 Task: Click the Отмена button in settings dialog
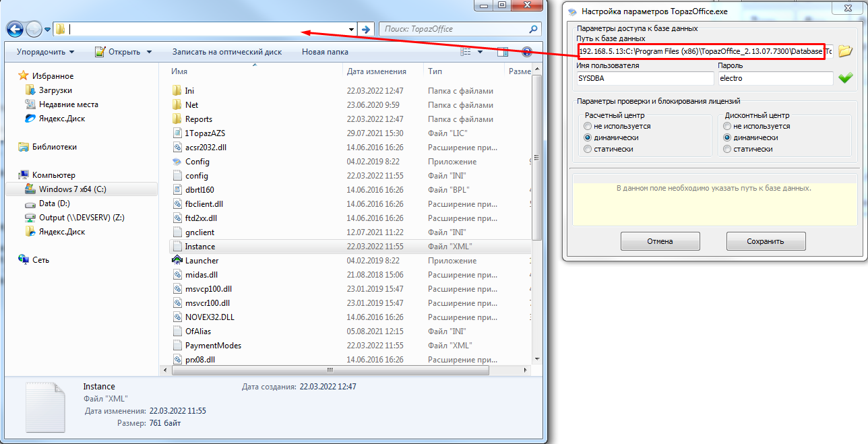[x=660, y=241]
